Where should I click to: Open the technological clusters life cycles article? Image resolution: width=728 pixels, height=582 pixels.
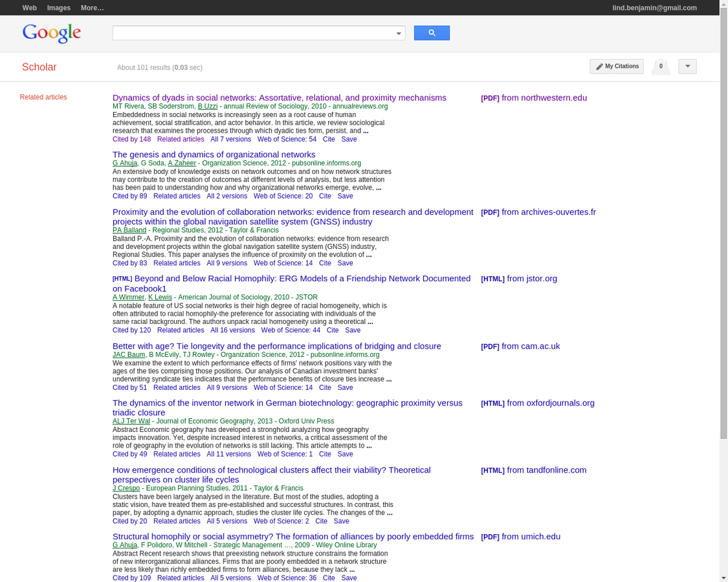tap(272, 475)
